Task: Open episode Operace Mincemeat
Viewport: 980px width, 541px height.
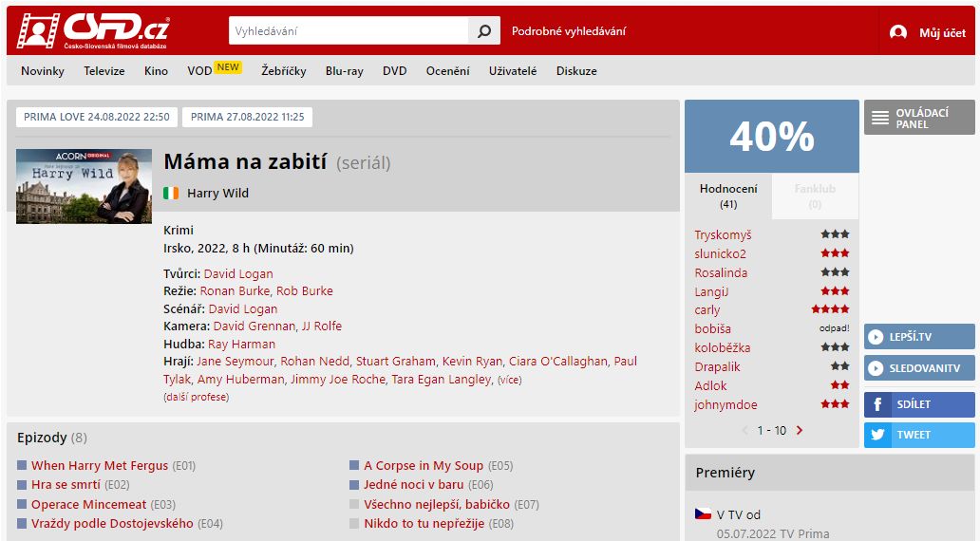Action: point(88,505)
